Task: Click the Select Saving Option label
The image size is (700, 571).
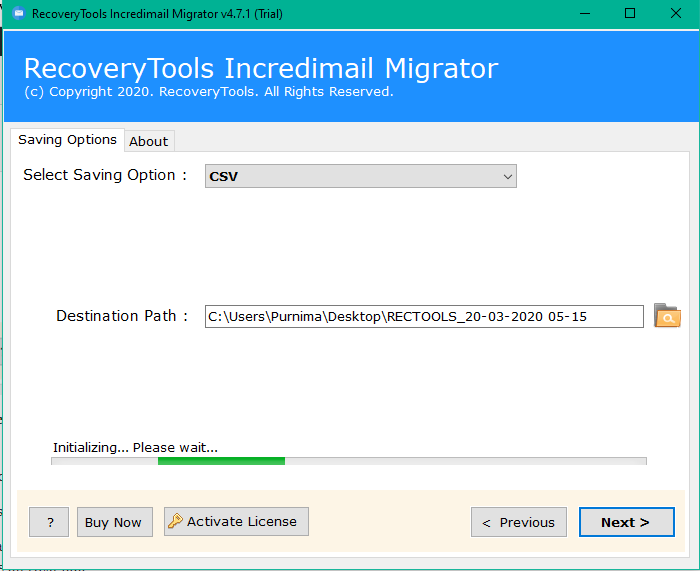Action: (105, 175)
